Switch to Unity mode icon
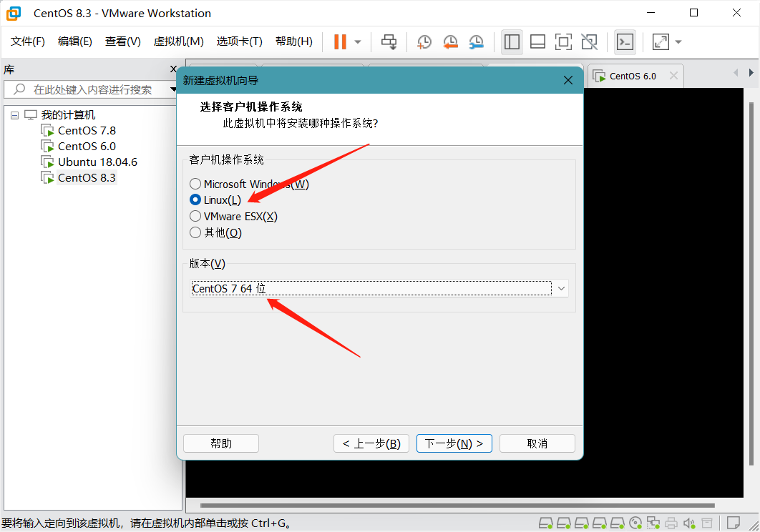Screen dimensions: 760x532 click(590, 41)
